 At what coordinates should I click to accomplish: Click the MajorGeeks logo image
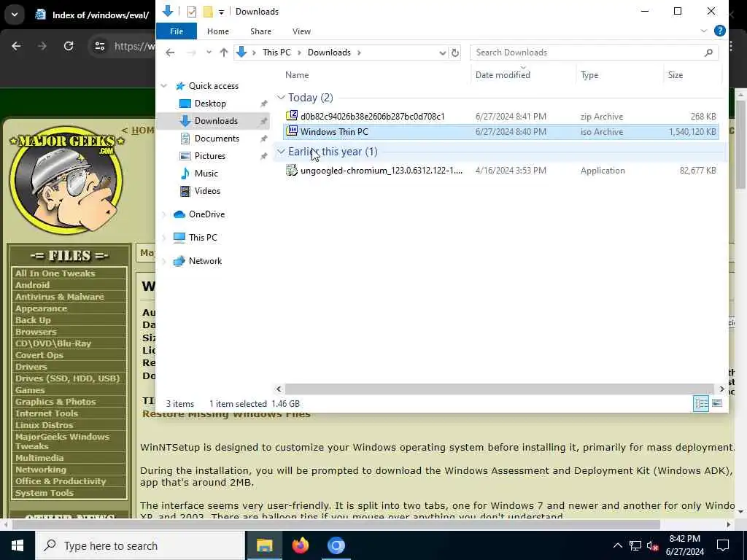(66, 181)
